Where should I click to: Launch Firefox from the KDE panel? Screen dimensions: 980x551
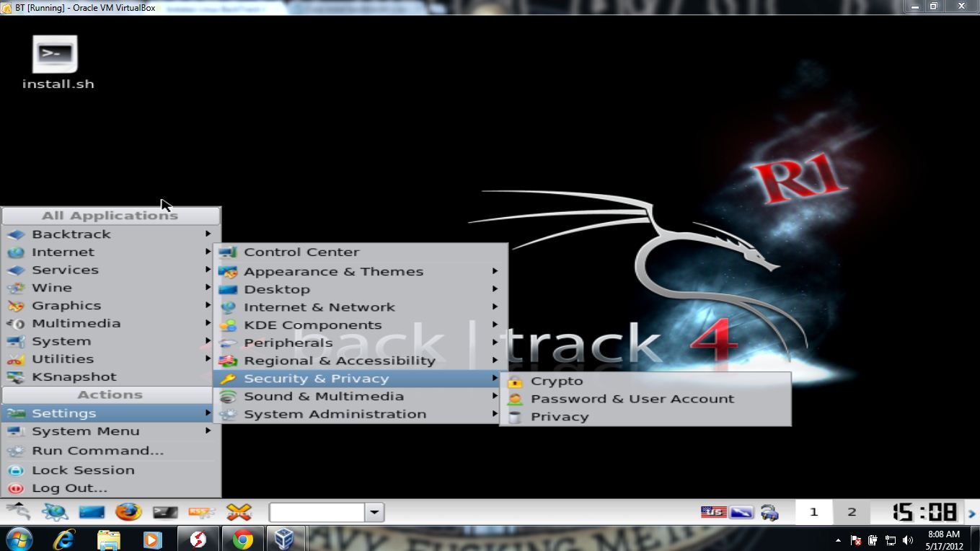[x=128, y=512]
